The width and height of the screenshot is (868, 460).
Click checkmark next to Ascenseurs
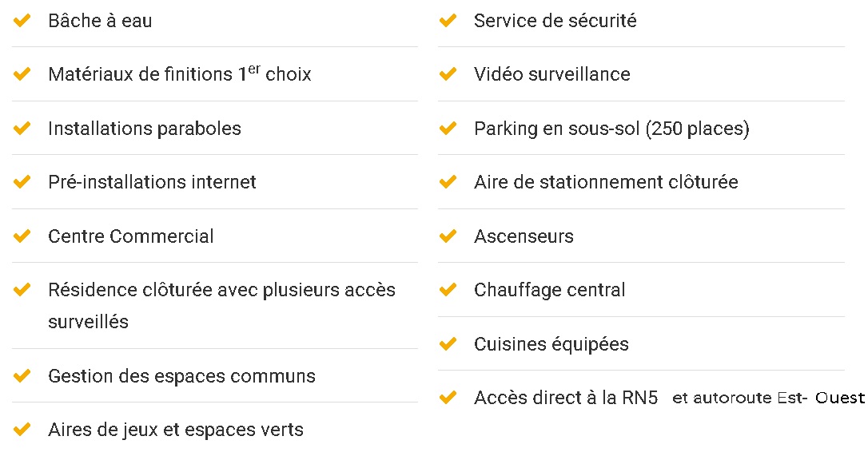pos(448,236)
